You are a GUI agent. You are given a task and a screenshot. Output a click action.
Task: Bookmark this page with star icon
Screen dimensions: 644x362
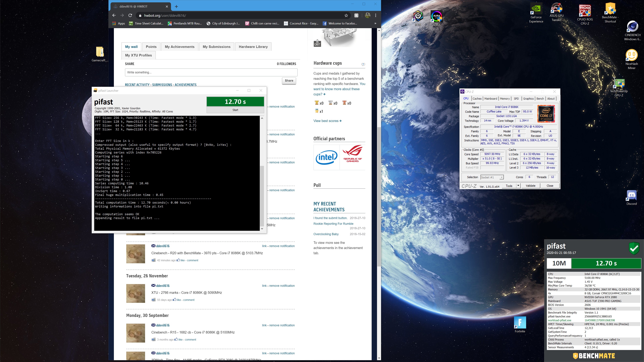click(346, 15)
